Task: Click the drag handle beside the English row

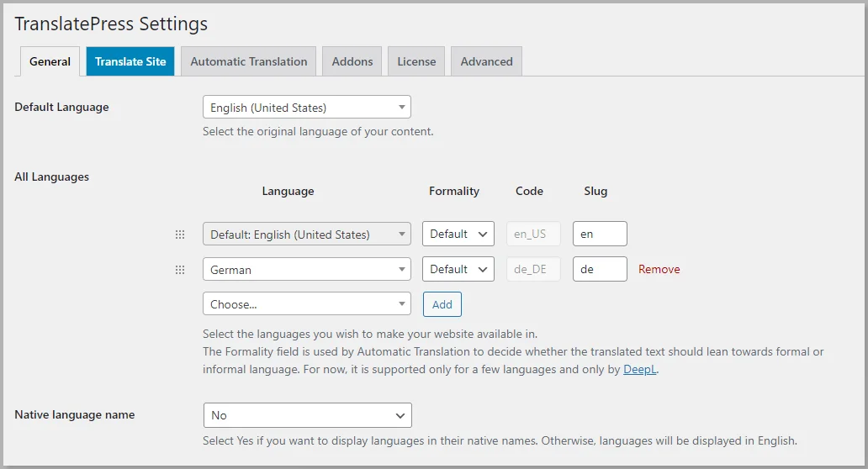Action: [180, 234]
